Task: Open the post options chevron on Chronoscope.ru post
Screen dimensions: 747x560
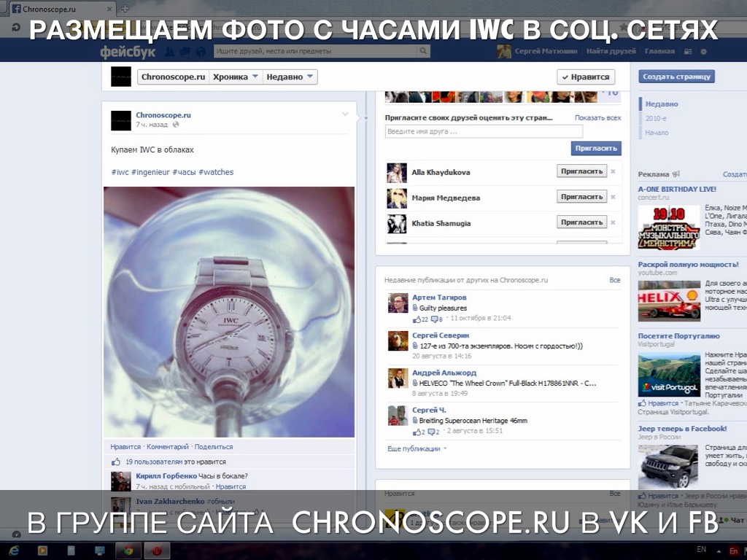Action: (x=345, y=114)
